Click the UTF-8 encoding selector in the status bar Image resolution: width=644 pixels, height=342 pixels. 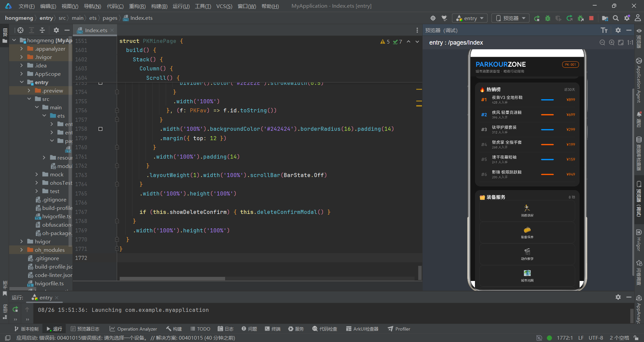[596, 338]
